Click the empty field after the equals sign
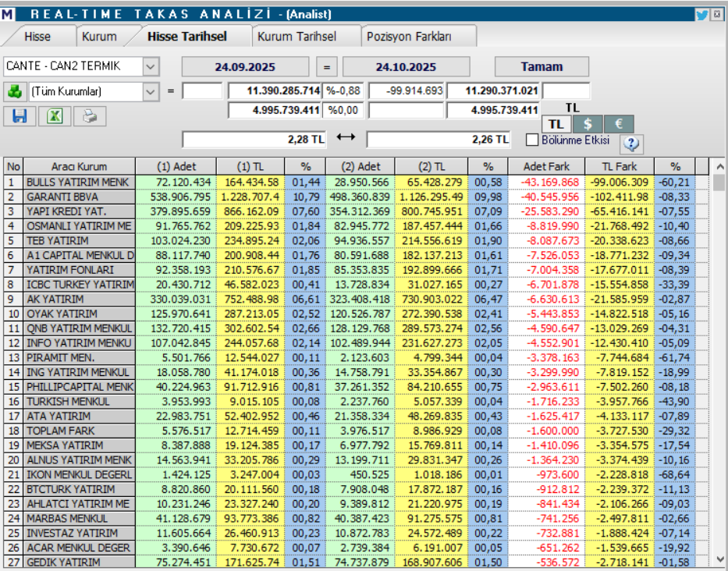This screenshot has width=728, height=571. coord(202,90)
